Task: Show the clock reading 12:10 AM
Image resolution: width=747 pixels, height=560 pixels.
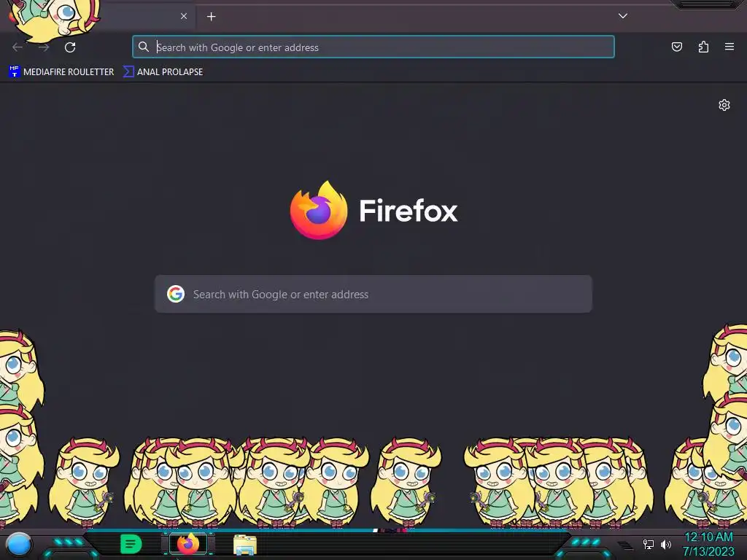Action: point(708,537)
